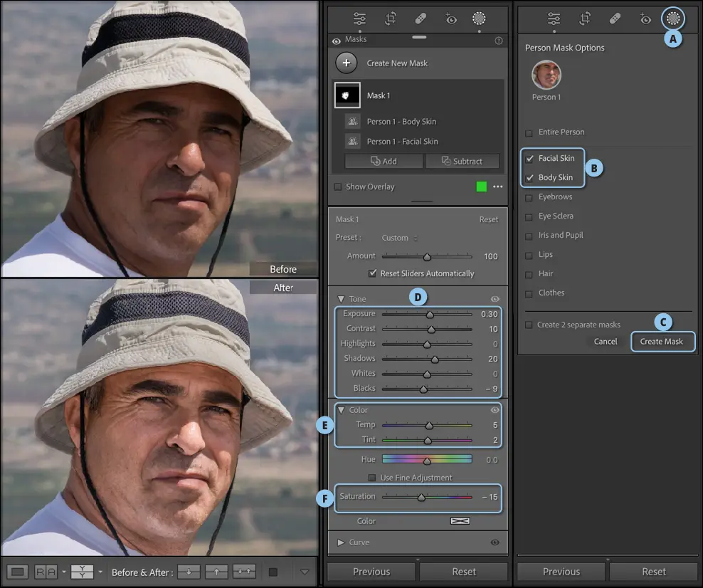The image size is (703, 588).
Task: Click the Subtract button
Action: pyautogui.click(x=462, y=162)
